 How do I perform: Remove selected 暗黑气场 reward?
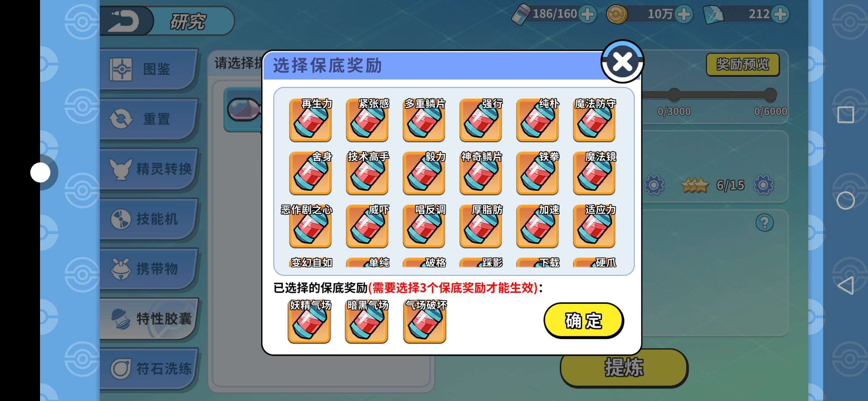pyautogui.click(x=367, y=322)
